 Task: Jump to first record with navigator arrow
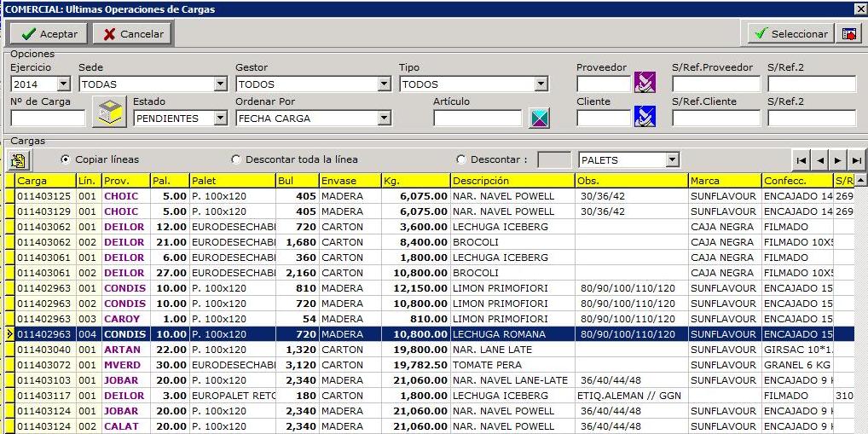click(801, 159)
